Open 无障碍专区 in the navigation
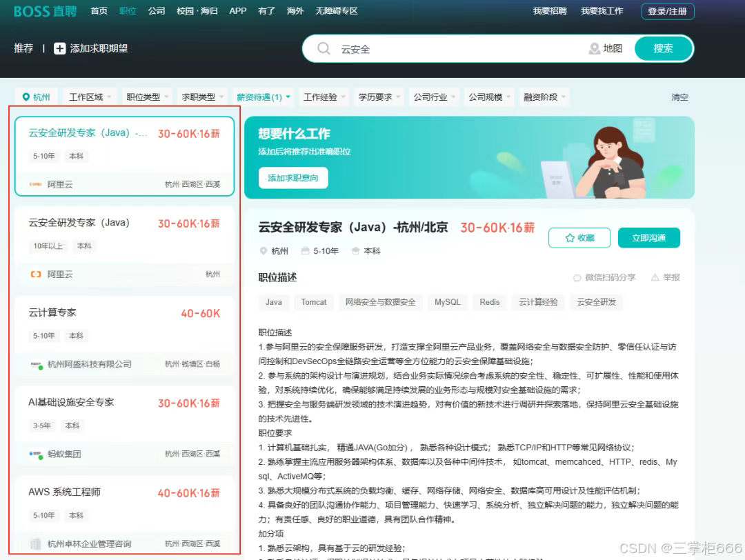The height and width of the screenshot is (560, 745). (x=337, y=11)
